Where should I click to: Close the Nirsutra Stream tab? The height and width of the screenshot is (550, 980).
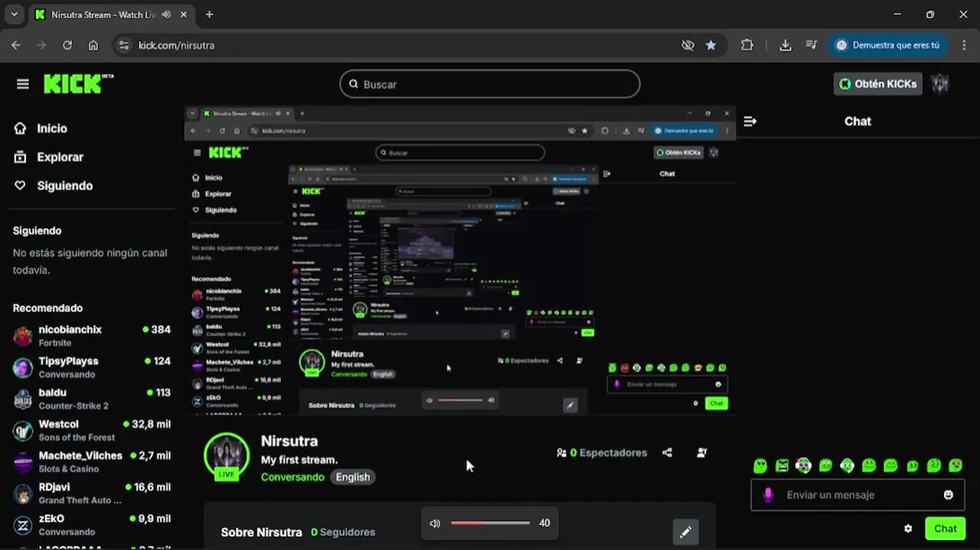(184, 15)
